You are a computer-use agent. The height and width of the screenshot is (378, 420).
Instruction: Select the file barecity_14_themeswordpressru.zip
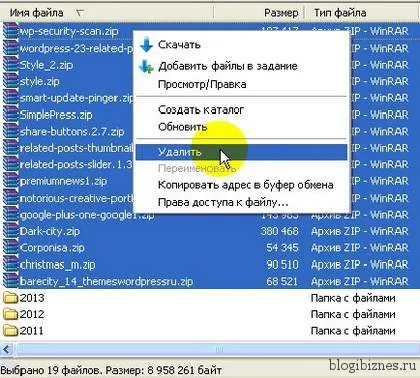pos(106,282)
